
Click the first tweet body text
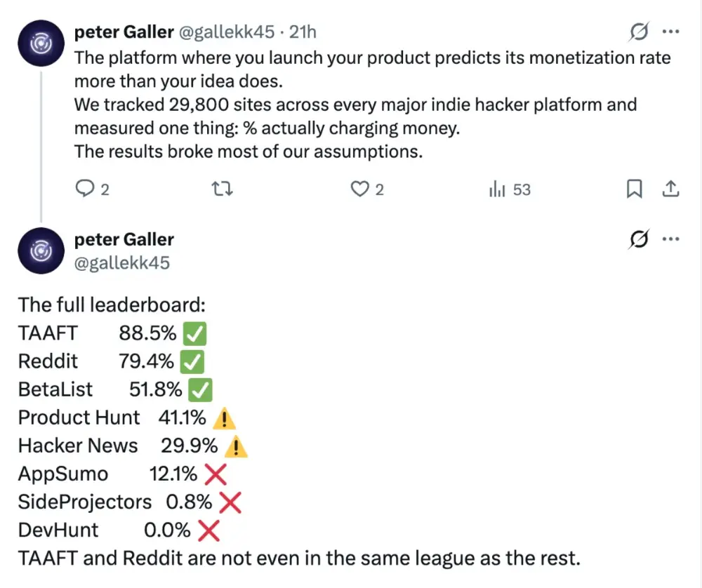click(351, 105)
